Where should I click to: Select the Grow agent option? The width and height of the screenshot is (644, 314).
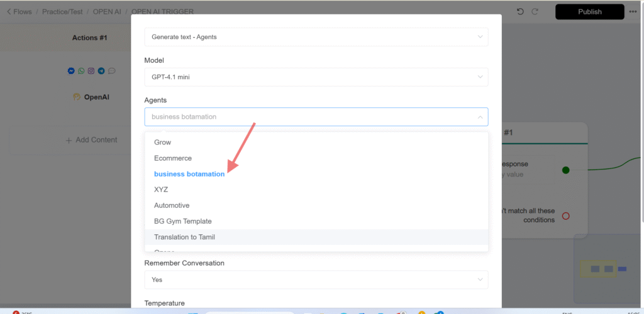coord(316,143)
